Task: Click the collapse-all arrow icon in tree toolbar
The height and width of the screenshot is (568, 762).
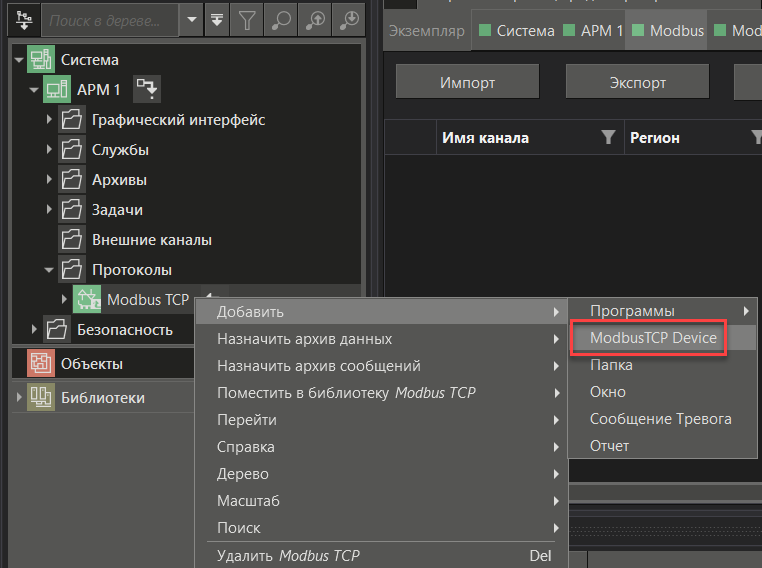Action: (217, 19)
